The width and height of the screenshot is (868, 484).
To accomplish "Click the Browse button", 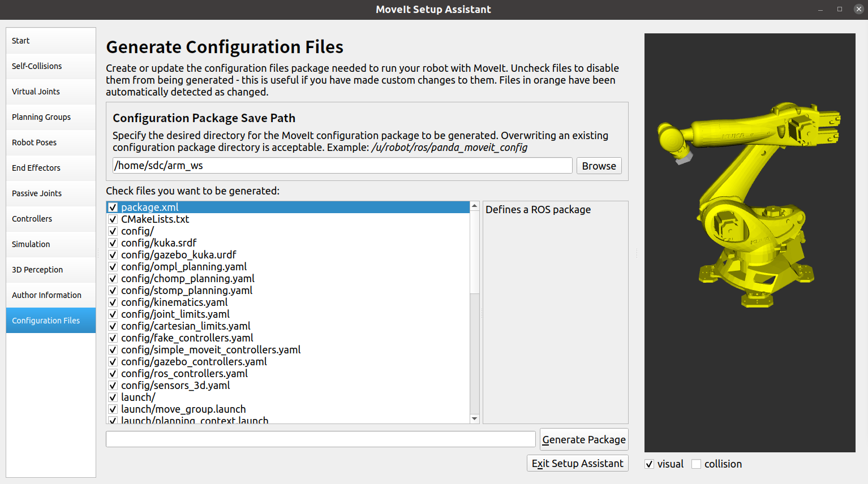I will [x=599, y=166].
